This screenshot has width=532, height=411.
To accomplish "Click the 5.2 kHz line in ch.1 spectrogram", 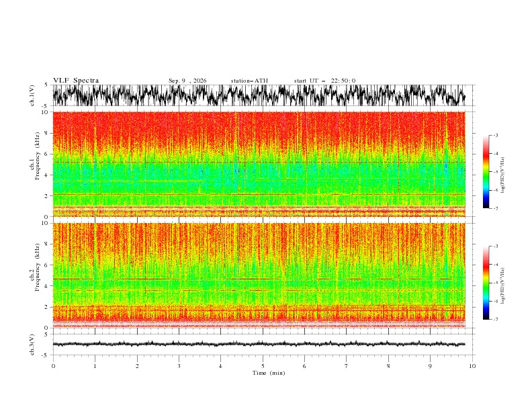I will (x=259, y=163).
